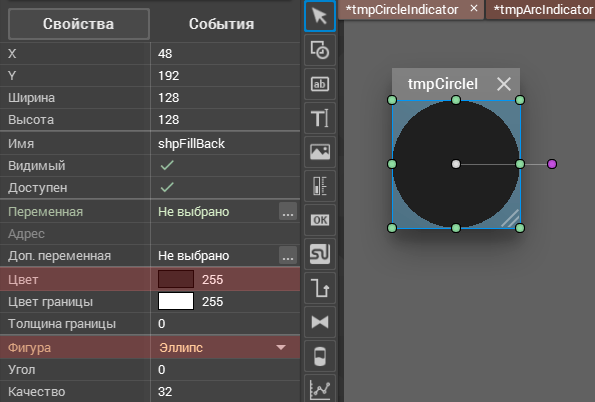Select the OK button widget tool

click(x=320, y=220)
